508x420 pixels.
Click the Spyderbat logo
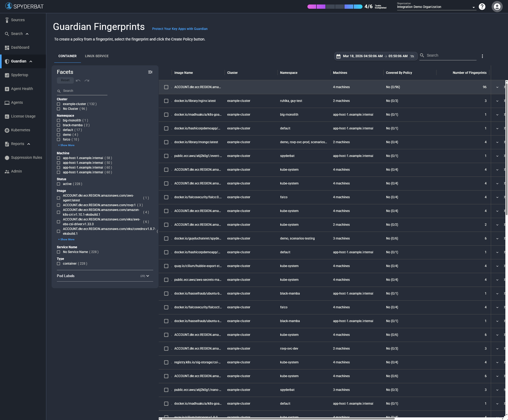24,6
